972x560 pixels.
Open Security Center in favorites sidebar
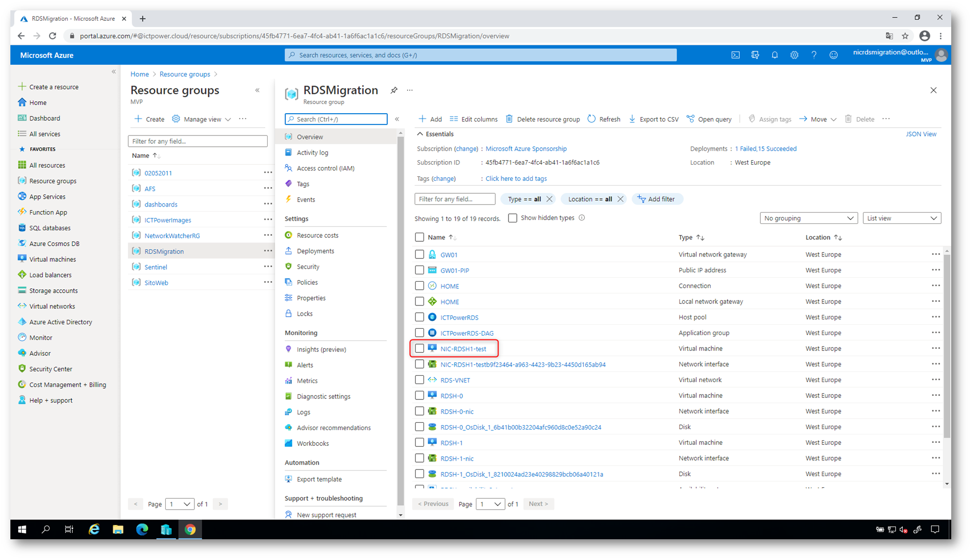point(50,369)
